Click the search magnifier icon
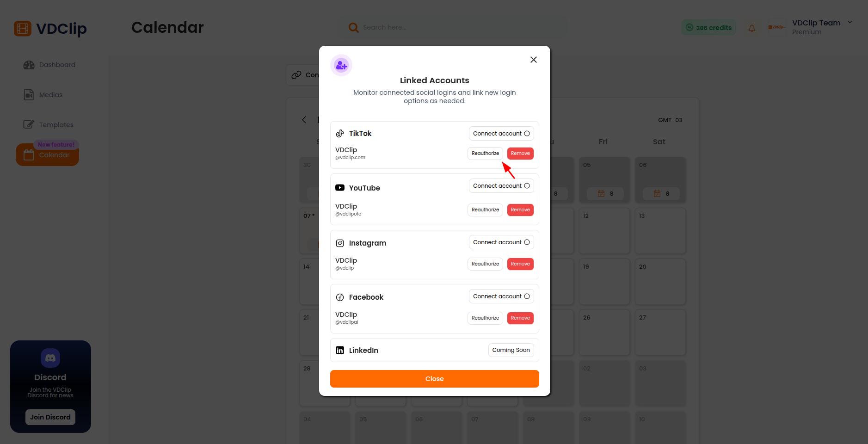This screenshot has height=444, width=868. 353,27
